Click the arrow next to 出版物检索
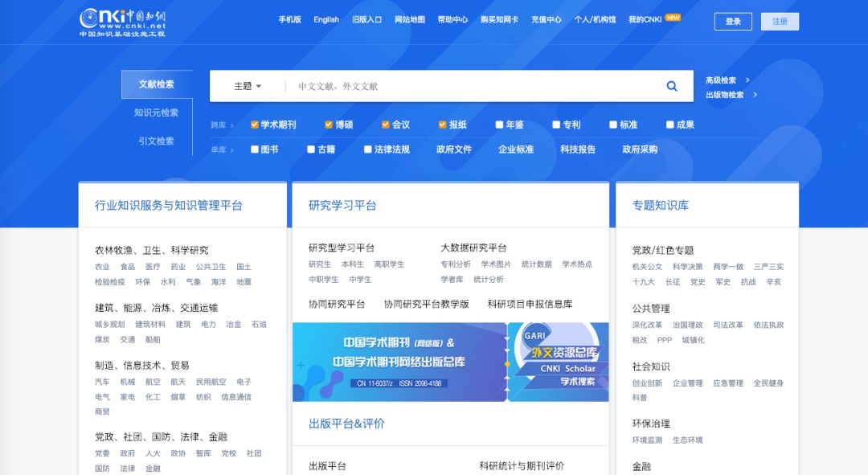The width and height of the screenshot is (868, 475). [x=755, y=95]
